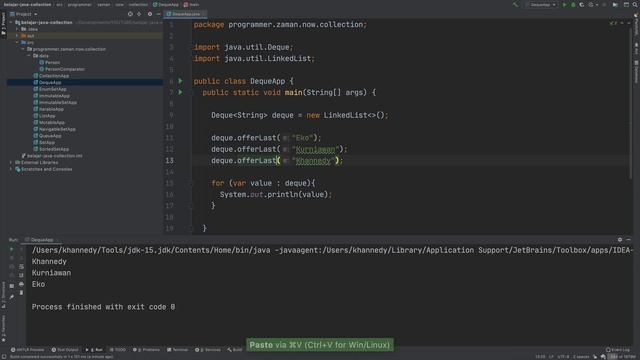Click run gutter arrow beside main method

point(180,92)
